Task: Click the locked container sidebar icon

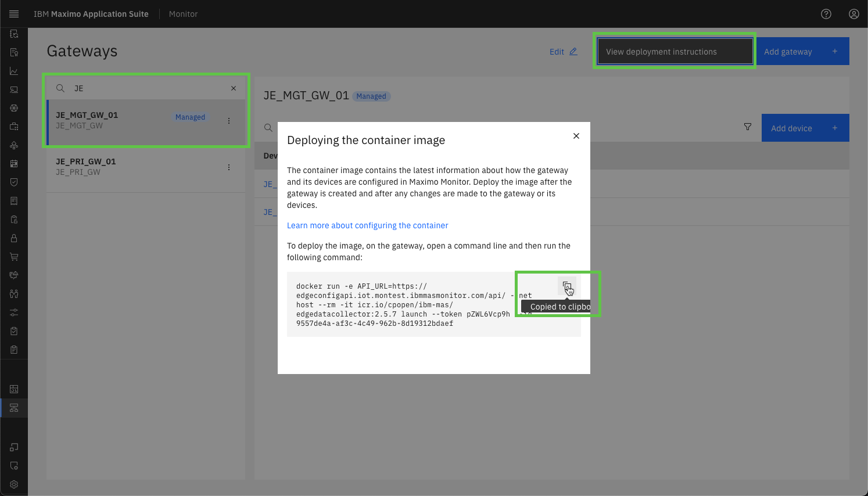Action: coord(14,220)
